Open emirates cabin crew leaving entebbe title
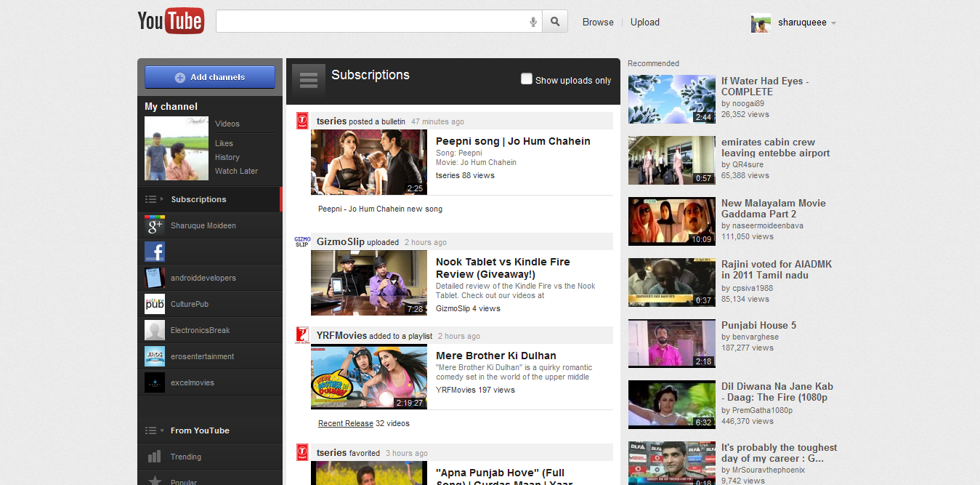The image size is (980, 485). [776, 148]
